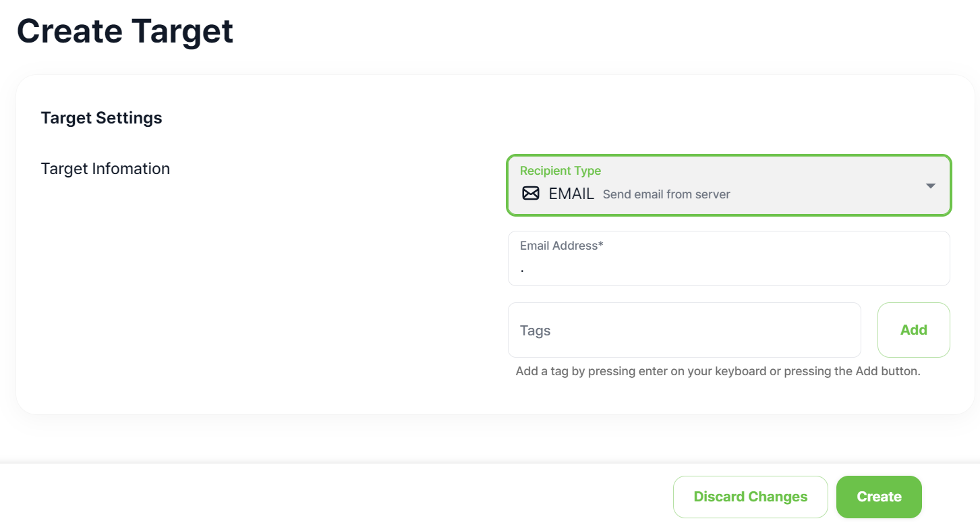Click the "Email Address*" field label
Screen dimensions: 980x523
(559, 246)
